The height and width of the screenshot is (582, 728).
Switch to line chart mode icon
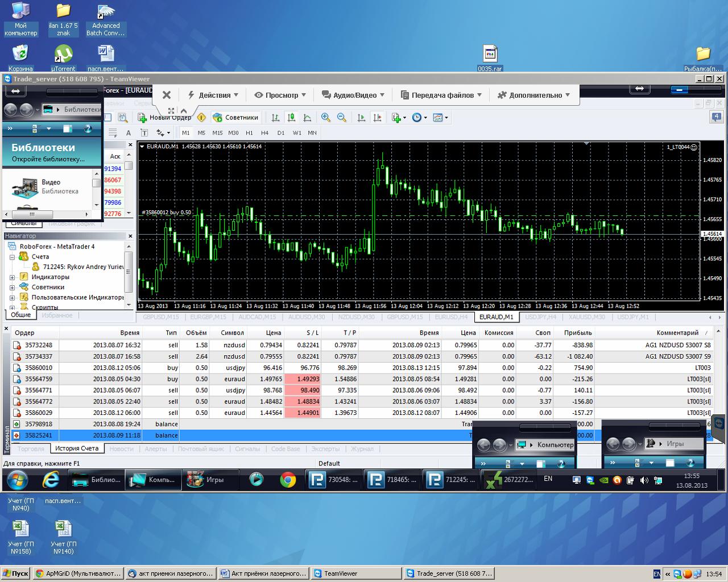[307, 118]
